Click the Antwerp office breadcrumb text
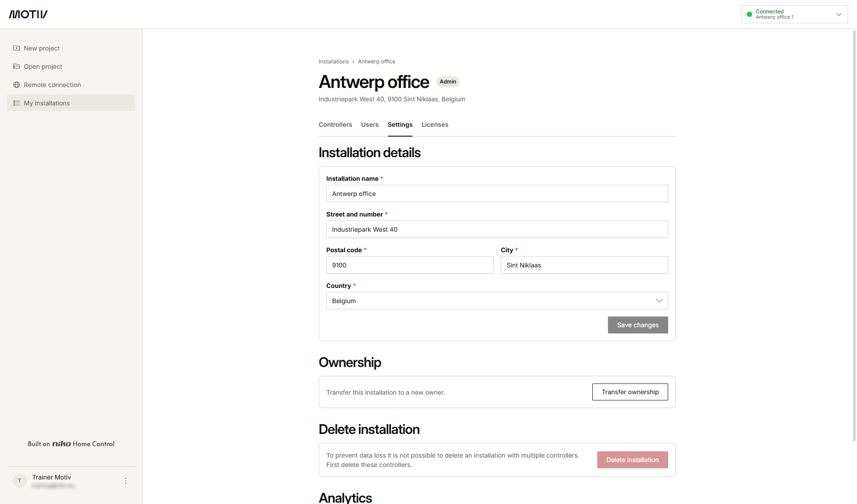Viewport: 857px width, 504px height. click(376, 62)
